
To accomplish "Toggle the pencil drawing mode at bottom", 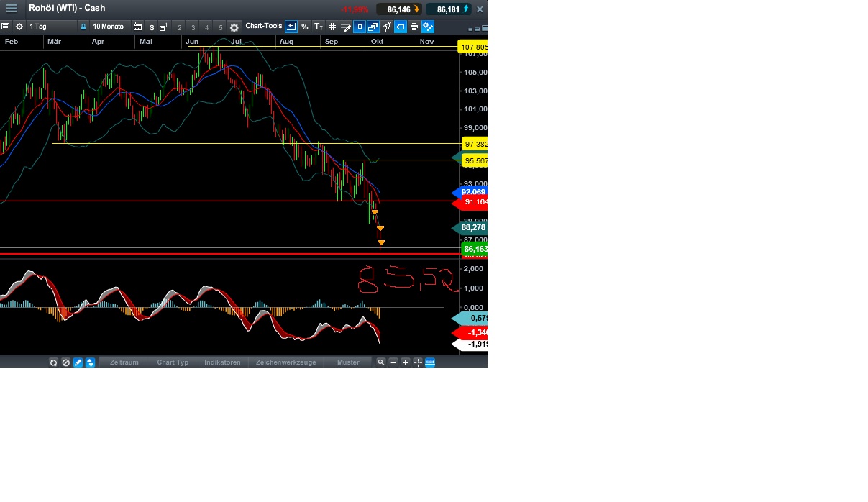I will (x=77, y=362).
